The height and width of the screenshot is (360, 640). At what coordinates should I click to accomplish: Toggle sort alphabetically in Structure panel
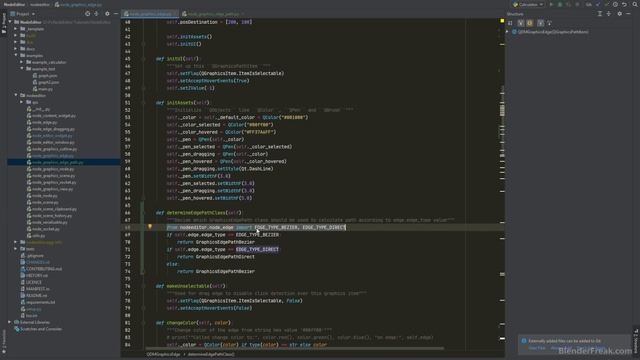(510, 23)
